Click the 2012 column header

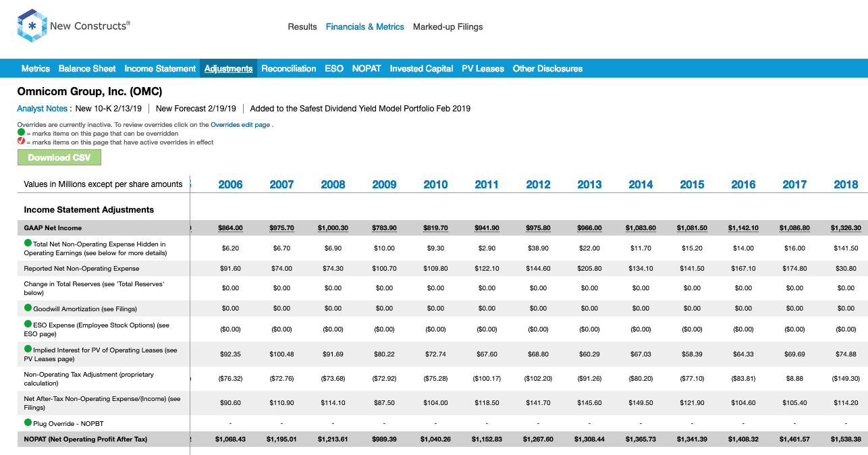(539, 184)
